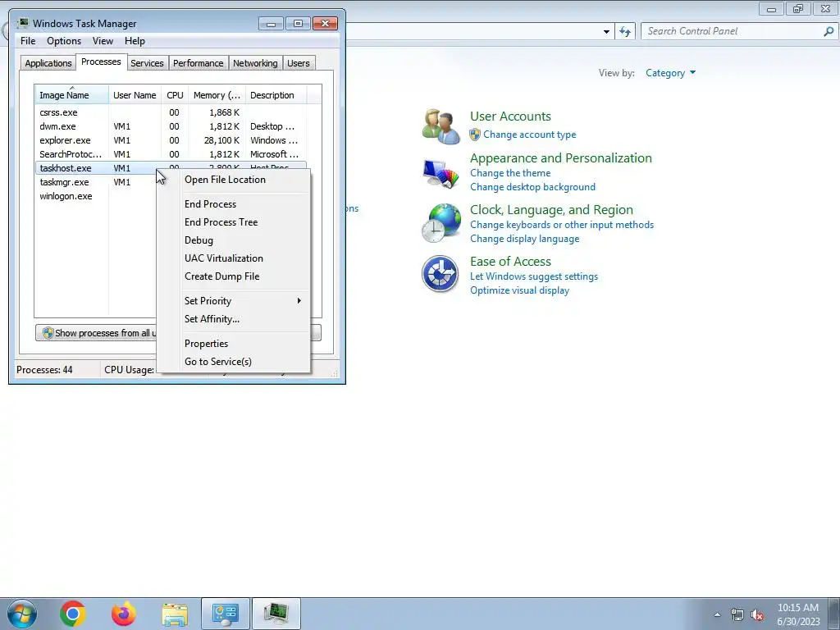This screenshot has height=630, width=840.
Task: Click the muted volume tray icon
Action: [757, 614]
